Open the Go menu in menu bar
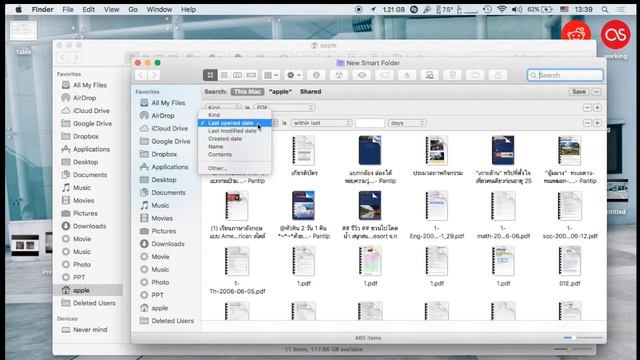Screen dimensions: 640x360 coord(133,9)
